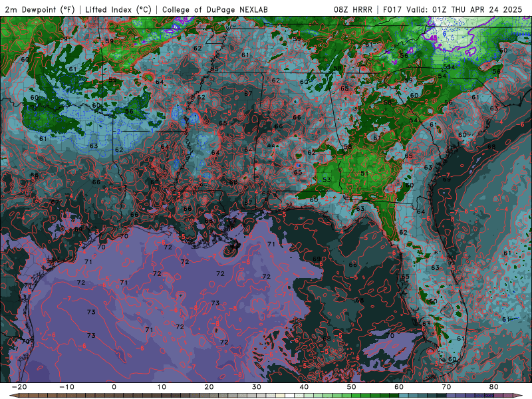Click the 40 label on the color scale

(304, 387)
